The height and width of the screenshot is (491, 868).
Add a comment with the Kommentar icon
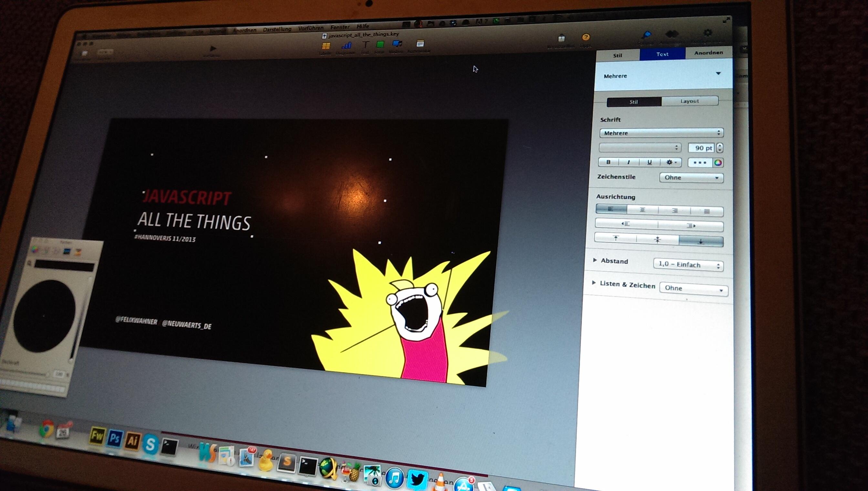(x=420, y=44)
